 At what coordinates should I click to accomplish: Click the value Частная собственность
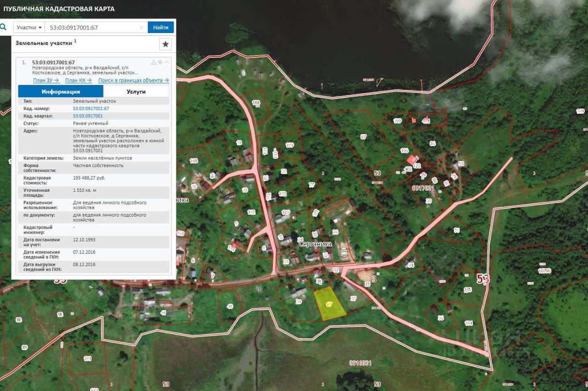[x=98, y=165]
